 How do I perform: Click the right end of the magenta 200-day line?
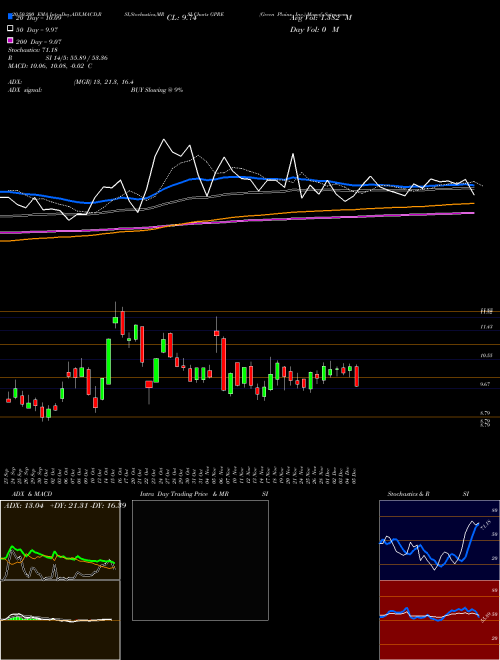(472, 213)
